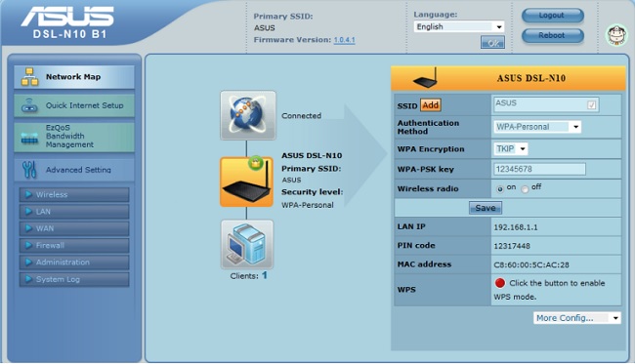Open Quick Internet Setup
Image resolution: width=635 pixels, height=364 pixels.
pos(74,105)
